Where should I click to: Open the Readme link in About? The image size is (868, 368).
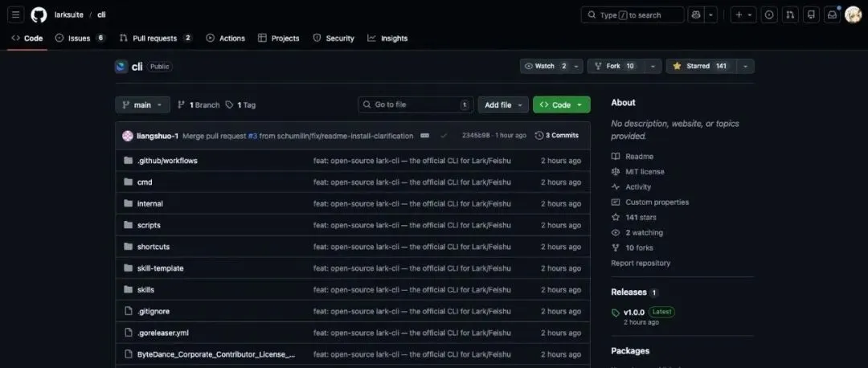(633, 157)
